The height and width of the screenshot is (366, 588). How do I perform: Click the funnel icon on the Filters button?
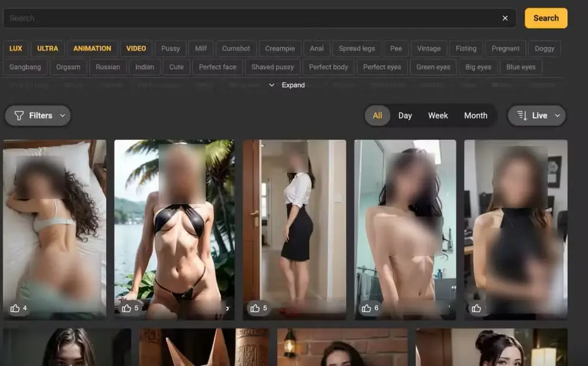19,116
